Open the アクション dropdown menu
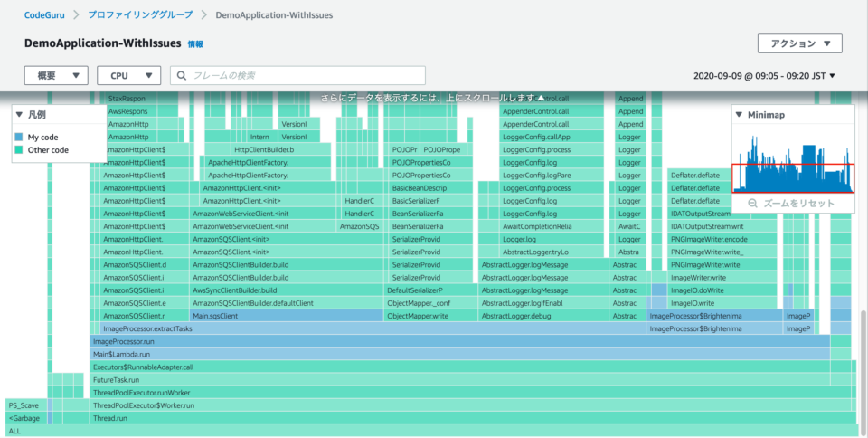Screen dimensions: 868x438 tap(800, 43)
